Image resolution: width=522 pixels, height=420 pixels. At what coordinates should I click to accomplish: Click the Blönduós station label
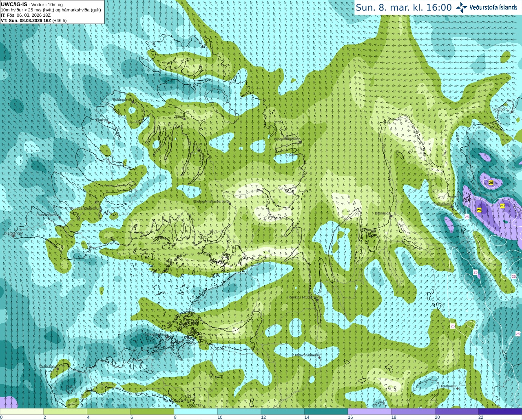click(x=383, y=213)
